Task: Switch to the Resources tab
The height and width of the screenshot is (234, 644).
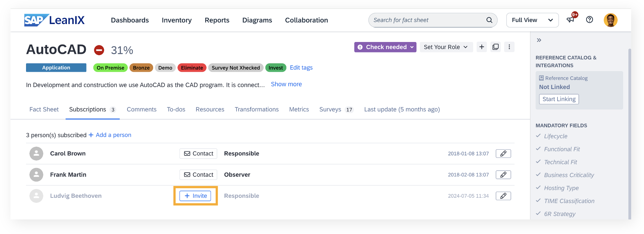Action: point(210,109)
